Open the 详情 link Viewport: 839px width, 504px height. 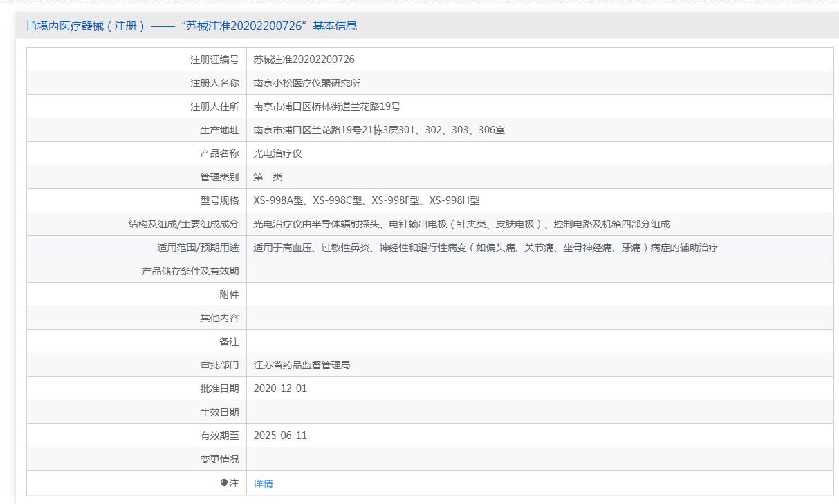point(263,484)
